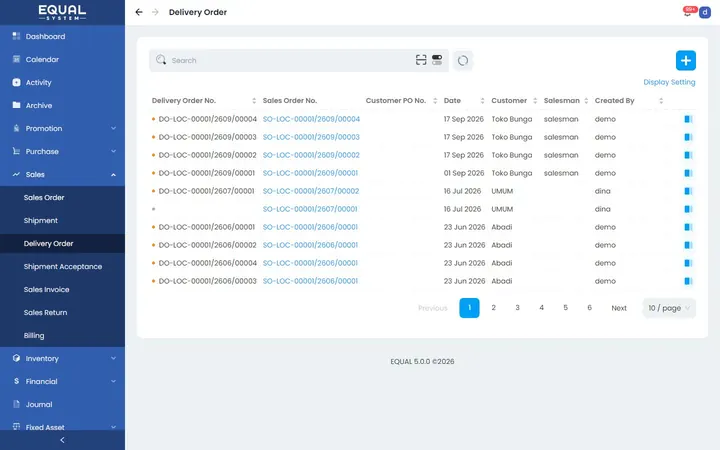Toggle the filter switch in search bar

437,60
